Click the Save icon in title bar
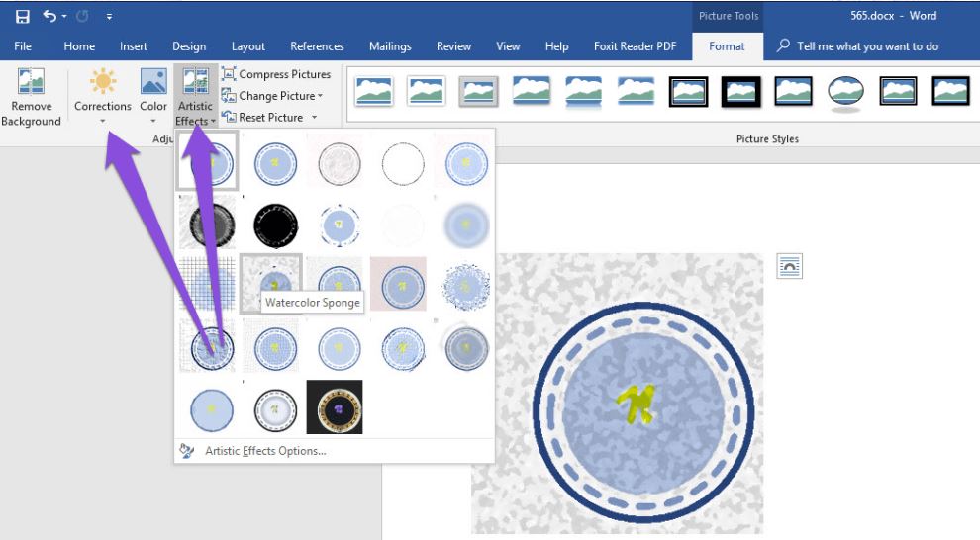The width and height of the screenshot is (980, 540). click(x=22, y=17)
